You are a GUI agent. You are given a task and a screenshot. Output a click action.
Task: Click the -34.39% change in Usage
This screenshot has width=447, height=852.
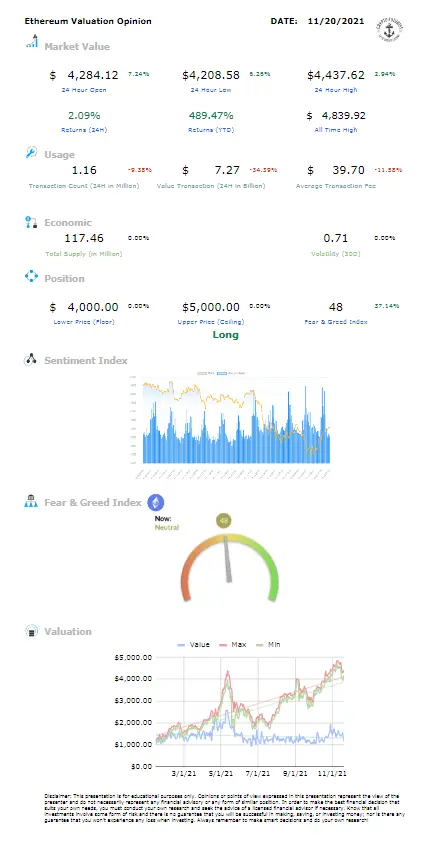(x=261, y=170)
